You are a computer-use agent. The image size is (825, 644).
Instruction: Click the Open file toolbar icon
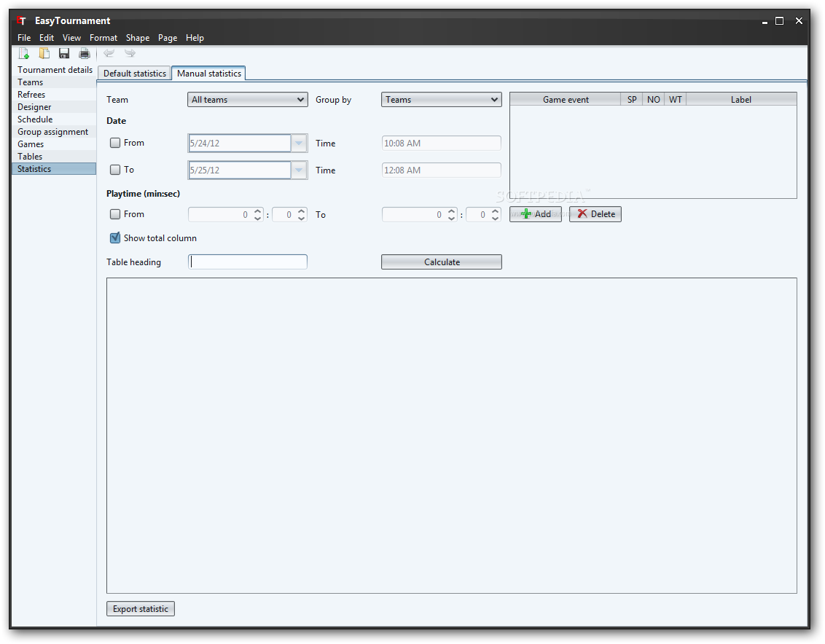[44, 53]
